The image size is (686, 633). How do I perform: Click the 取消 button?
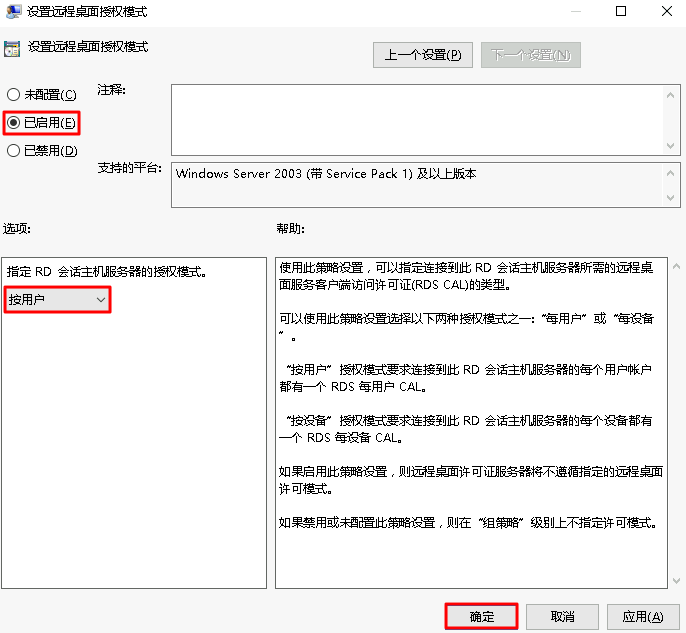[562, 616]
